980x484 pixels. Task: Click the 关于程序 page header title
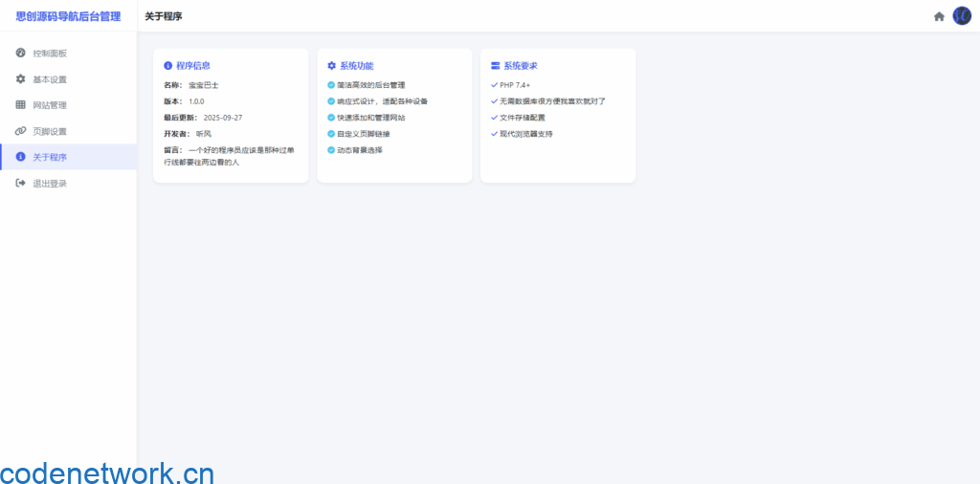click(164, 16)
